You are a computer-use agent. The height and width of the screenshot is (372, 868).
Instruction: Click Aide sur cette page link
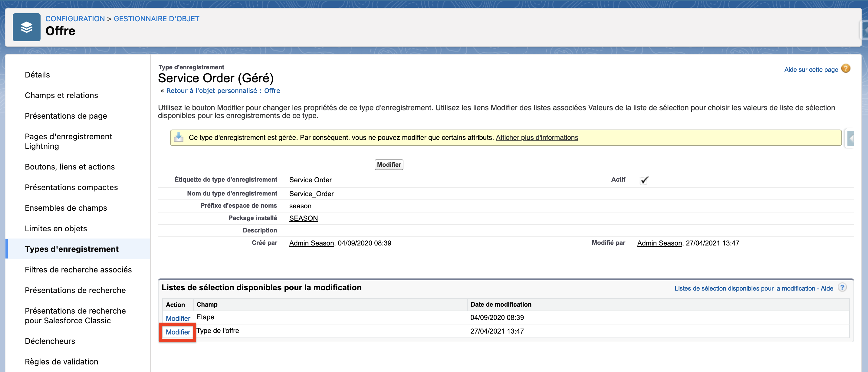coord(811,70)
